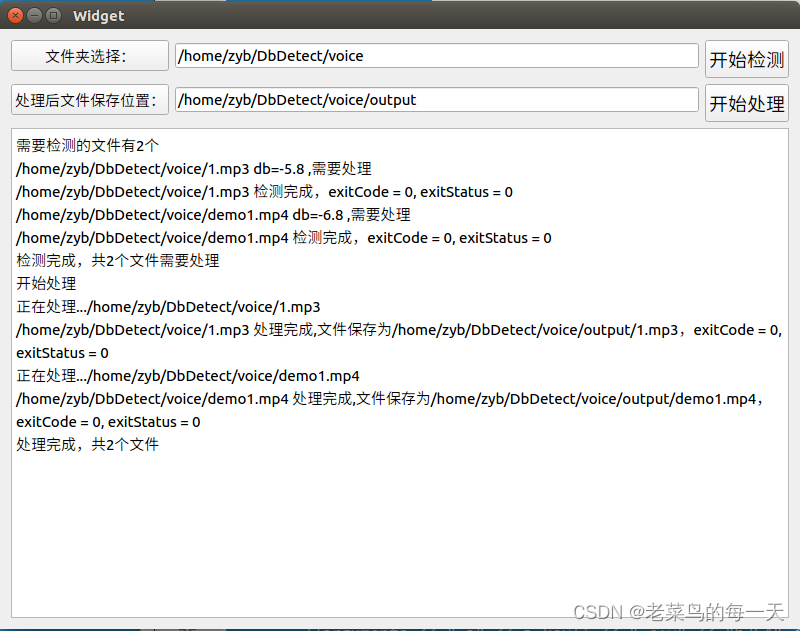This screenshot has width=800, height=631.
Task: Click log line 1.mp3 db=-5.8 ,需要处理
Action: (x=194, y=169)
